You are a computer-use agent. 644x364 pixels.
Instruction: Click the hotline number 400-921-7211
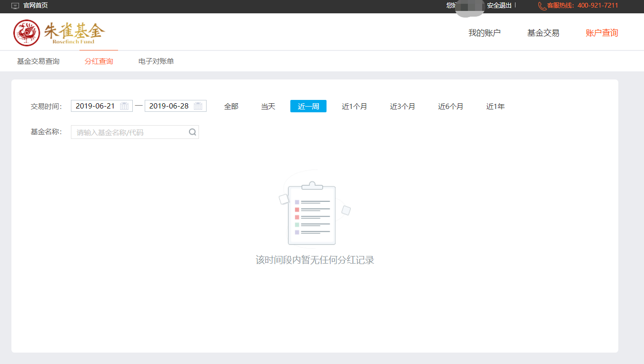[x=598, y=6]
